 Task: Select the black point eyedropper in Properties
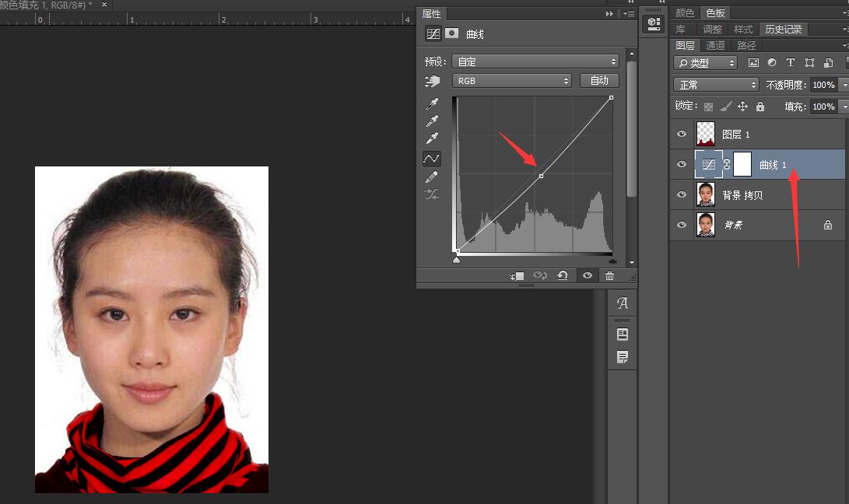click(432, 103)
